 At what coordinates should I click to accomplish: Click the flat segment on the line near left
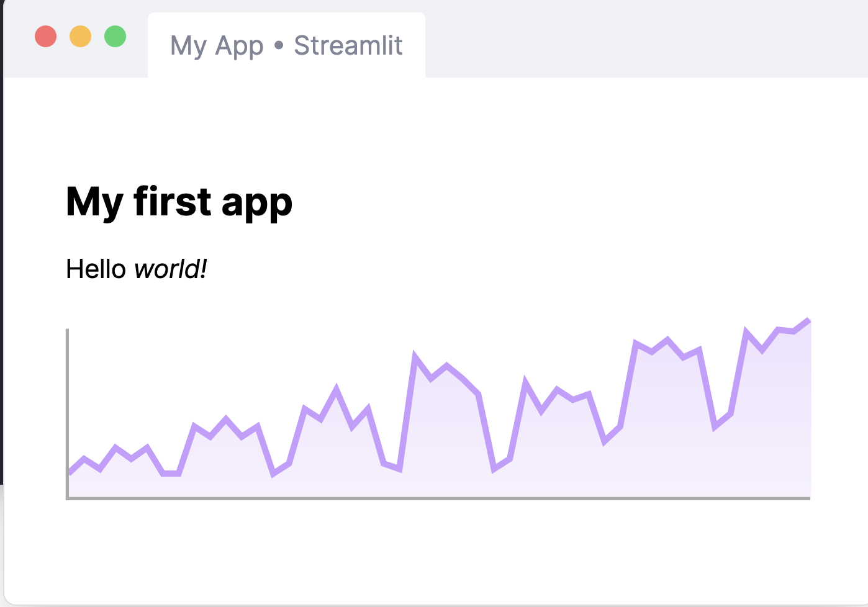(x=171, y=474)
